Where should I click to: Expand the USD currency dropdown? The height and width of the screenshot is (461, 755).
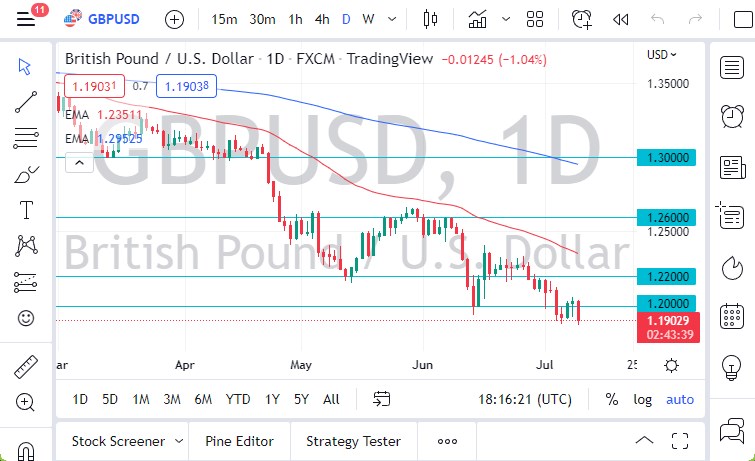662,55
